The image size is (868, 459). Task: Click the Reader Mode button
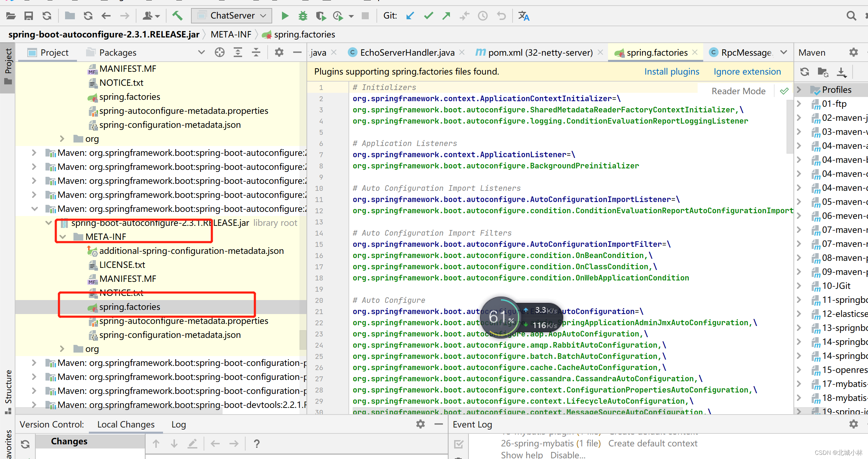739,91
